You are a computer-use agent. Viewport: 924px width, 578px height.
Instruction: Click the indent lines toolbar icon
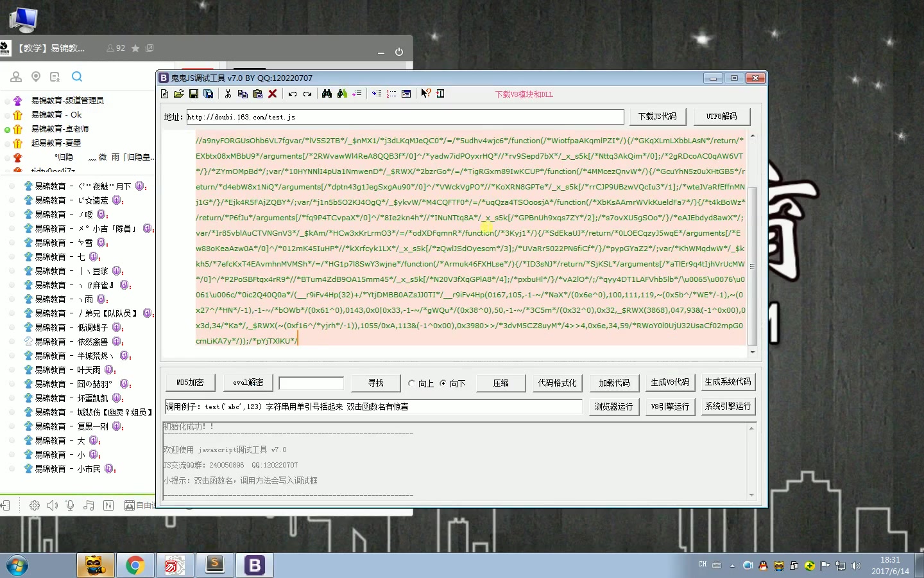click(377, 94)
